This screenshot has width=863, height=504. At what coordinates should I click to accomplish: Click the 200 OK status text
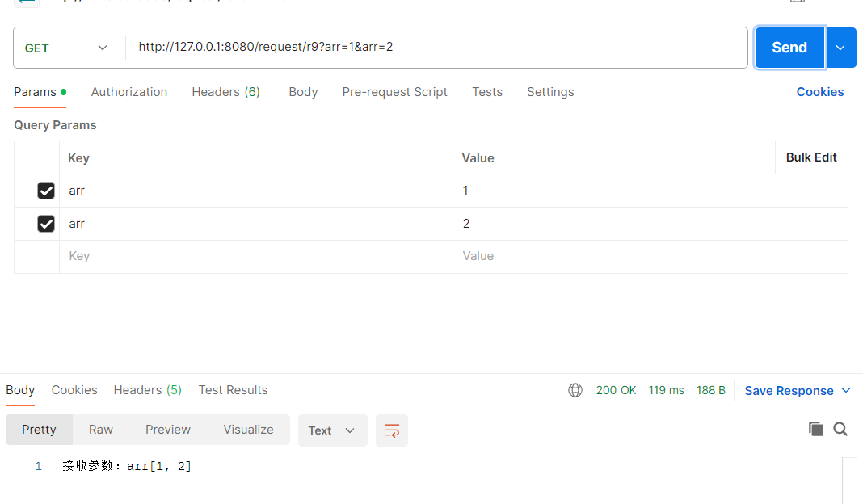click(616, 390)
